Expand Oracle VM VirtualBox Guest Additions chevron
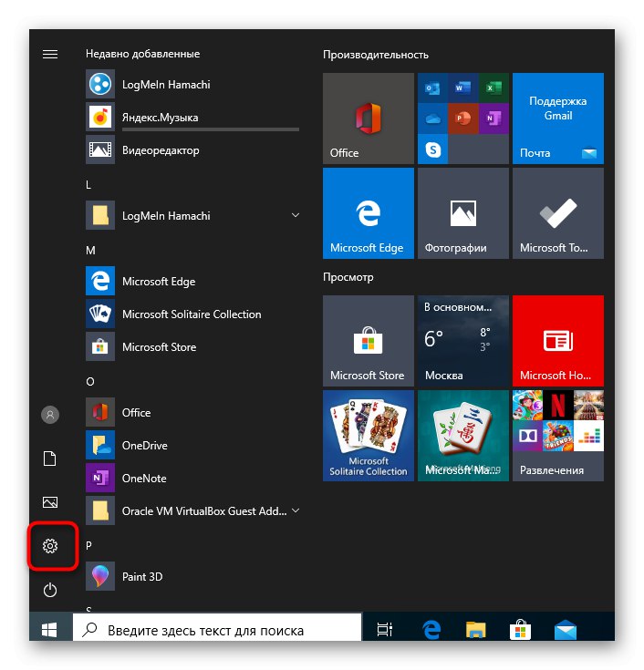The height and width of the screenshot is (670, 644). click(295, 510)
